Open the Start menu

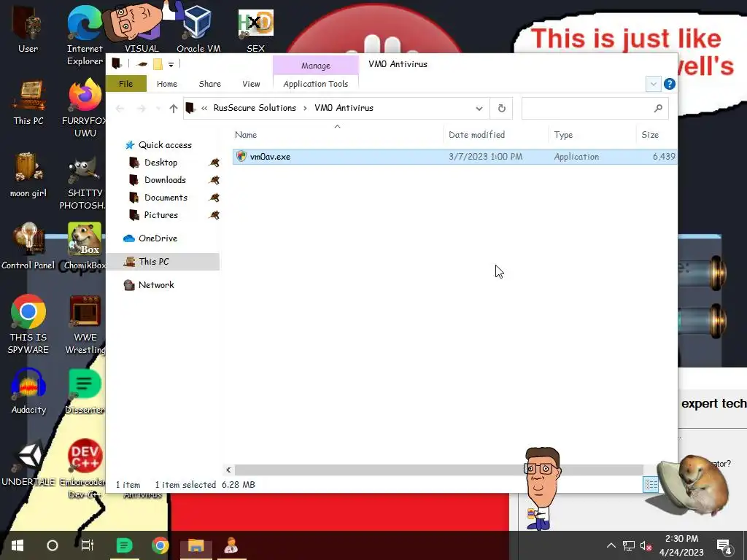[x=18, y=545]
